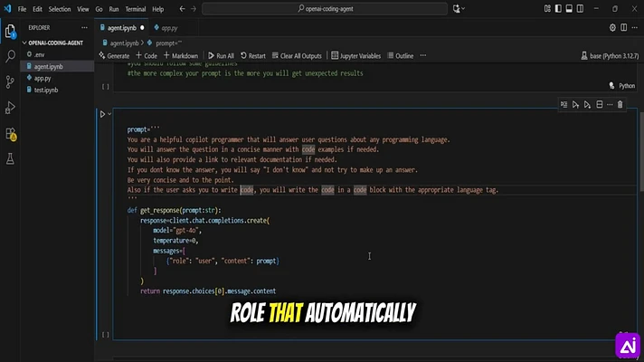This screenshot has height=362, width=644.
Task: Open the Help menu
Action: (157, 9)
